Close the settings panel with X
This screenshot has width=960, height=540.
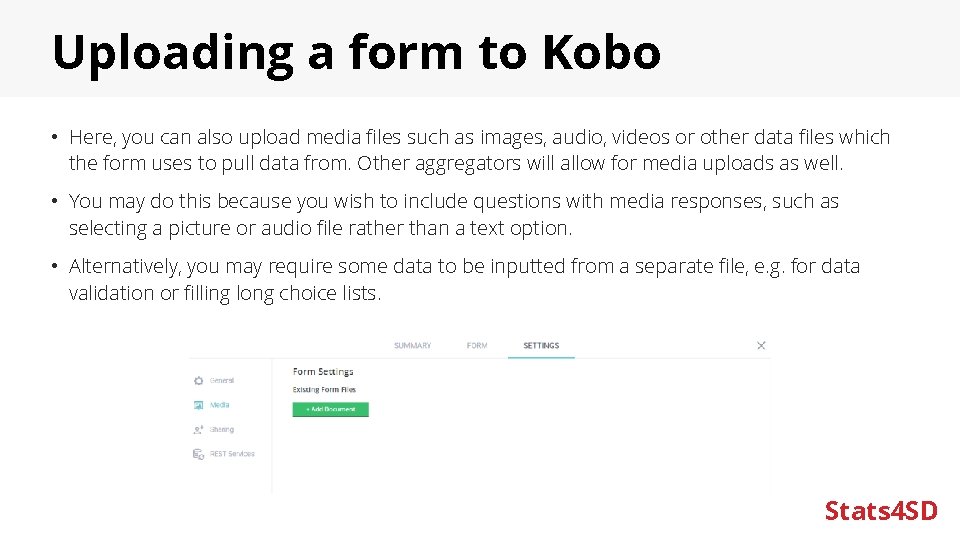761,345
